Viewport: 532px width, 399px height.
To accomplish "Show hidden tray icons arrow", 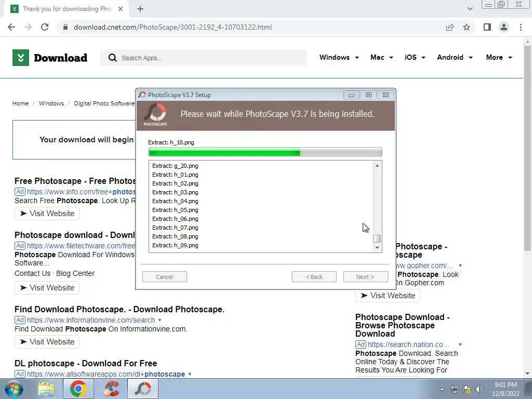I will coord(442,389).
